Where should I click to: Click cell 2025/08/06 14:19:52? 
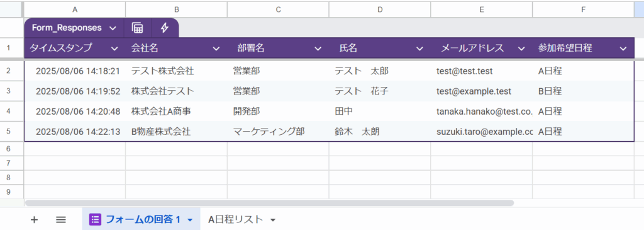click(x=75, y=91)
